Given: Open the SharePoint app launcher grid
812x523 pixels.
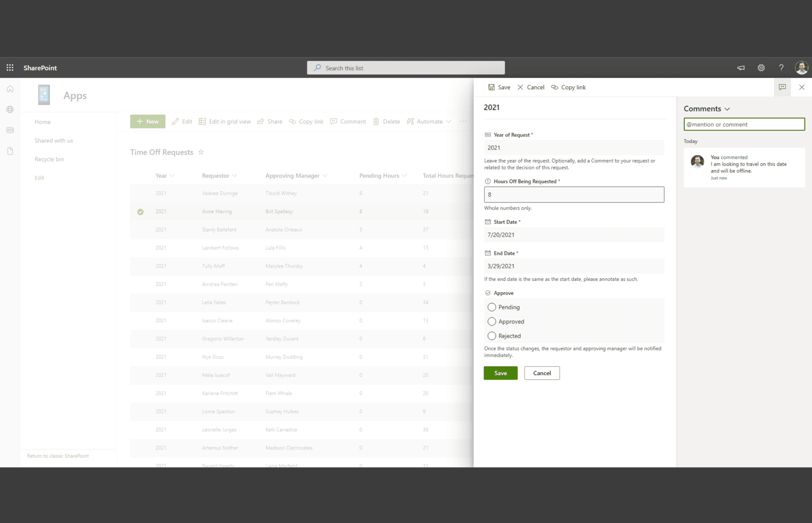Looking at the screenshot, I should pyautogui.click(x=10, y=68).
